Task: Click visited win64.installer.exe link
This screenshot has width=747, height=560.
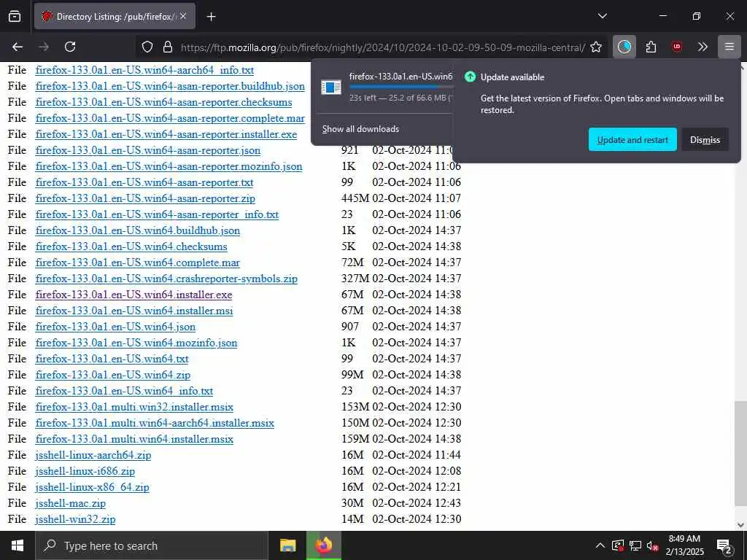Action: pyautogui.click(x=134, y=295)
